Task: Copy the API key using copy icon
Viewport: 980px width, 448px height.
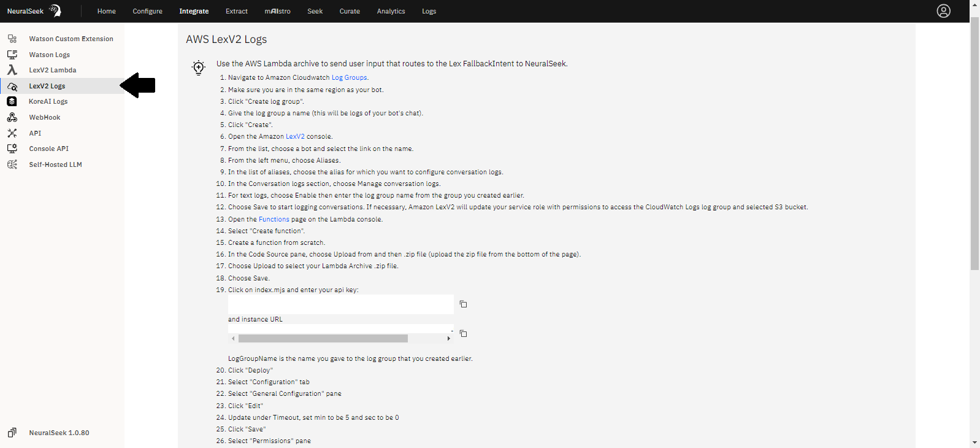Action: pyautogui.click(x=464, y=304)
